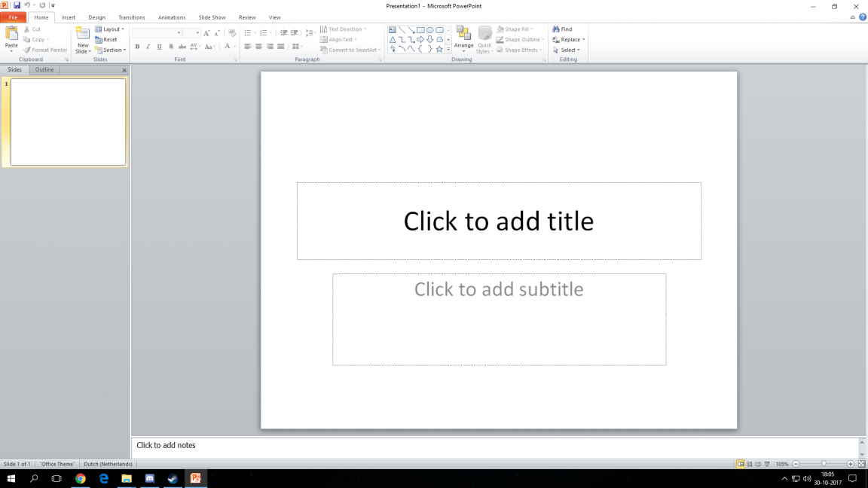868x488 pixels.
Task: Open the Insert ribbon tab
Action: 69,17
